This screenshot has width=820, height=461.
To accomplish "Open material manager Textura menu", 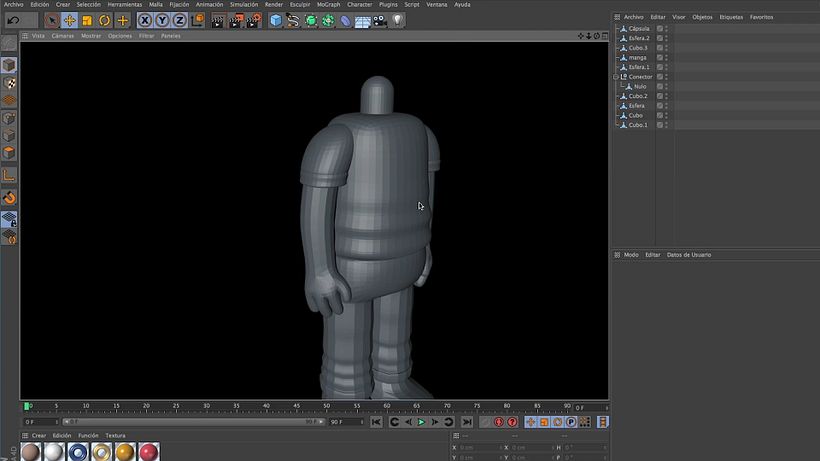I will [x=115, y=435].
